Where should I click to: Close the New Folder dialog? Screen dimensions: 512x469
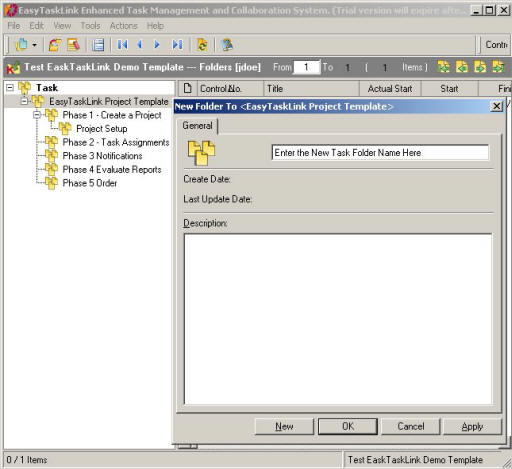click(497, 106)
